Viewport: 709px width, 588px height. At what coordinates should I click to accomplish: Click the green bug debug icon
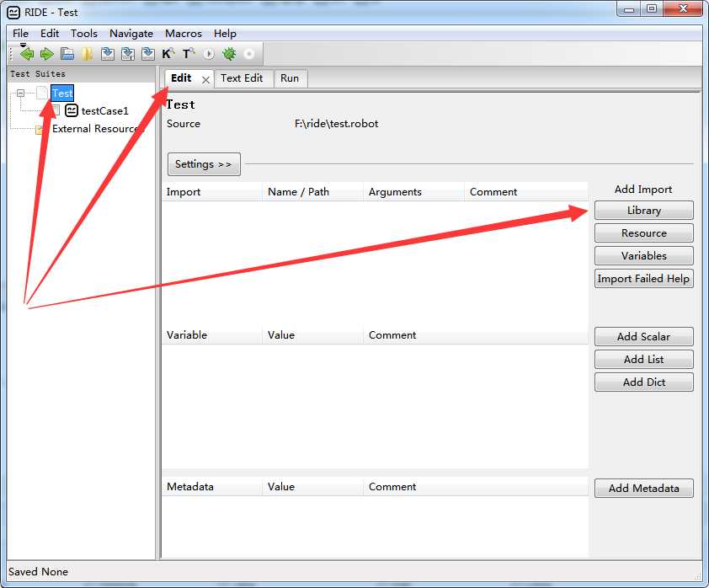click(229, 54)
